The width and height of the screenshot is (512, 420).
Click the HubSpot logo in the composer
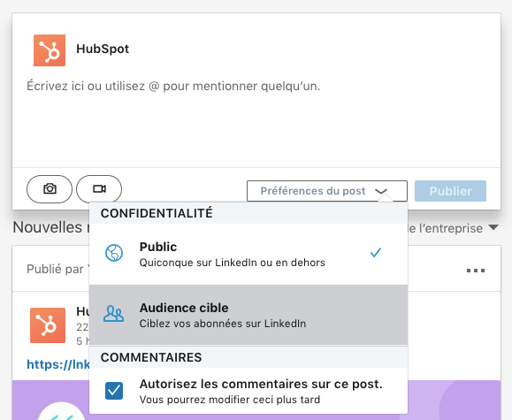coord(50,50)
